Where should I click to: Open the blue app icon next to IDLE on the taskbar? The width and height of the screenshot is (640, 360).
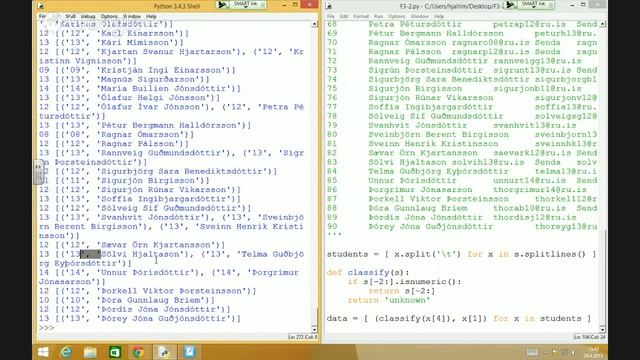tap(189, 351)
